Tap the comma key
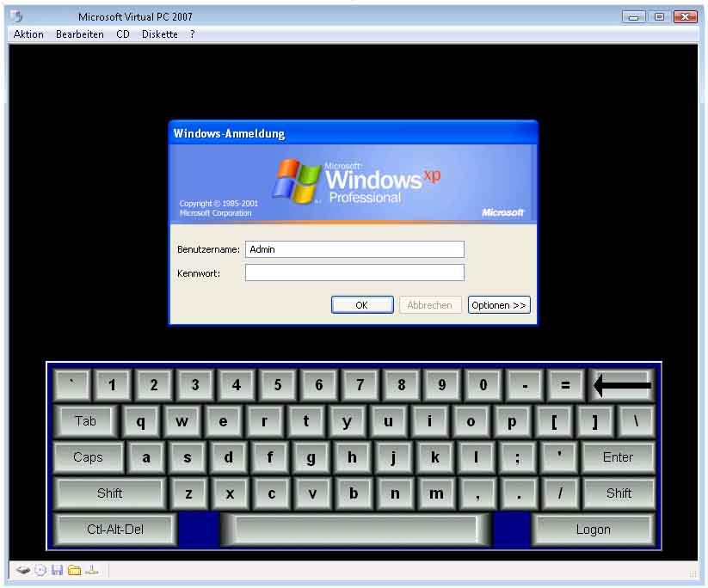This screenshot has height=588, width=708. (x=477, y=493)
